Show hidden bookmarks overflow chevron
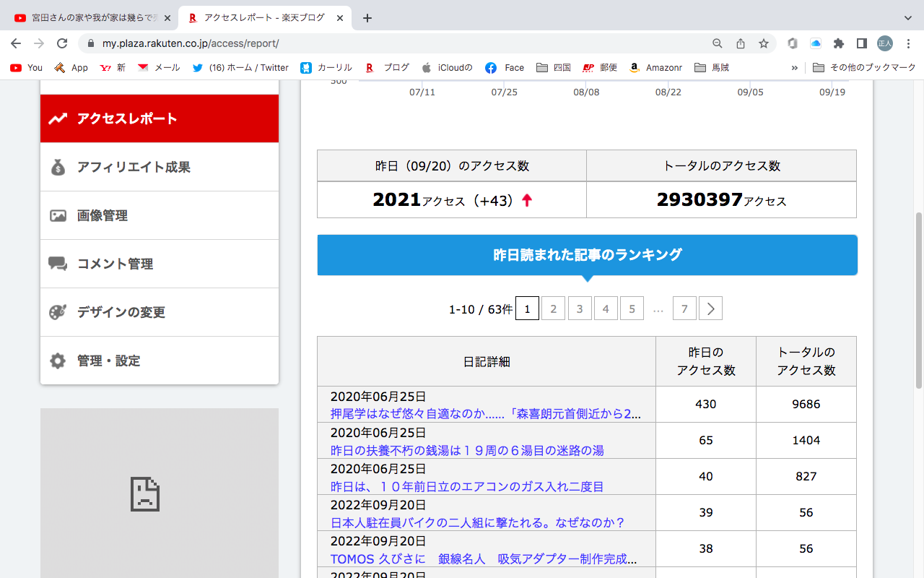 click(x=795, y=67)
